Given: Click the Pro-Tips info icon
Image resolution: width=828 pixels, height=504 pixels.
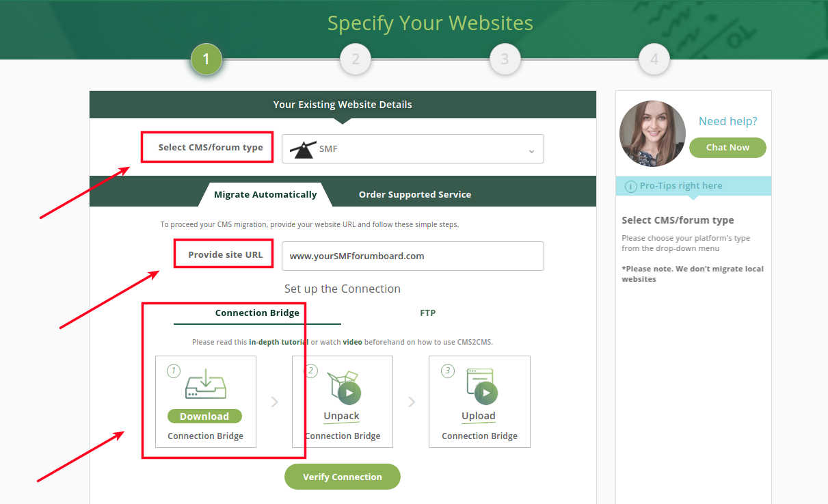Looking at the screenshot, I should (630, 186).
